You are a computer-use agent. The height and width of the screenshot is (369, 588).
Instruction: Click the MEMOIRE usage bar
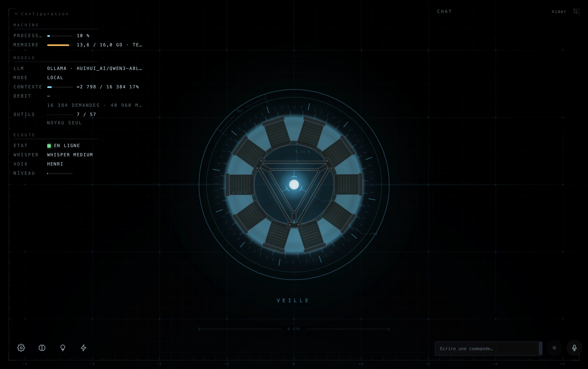point(60,45)
